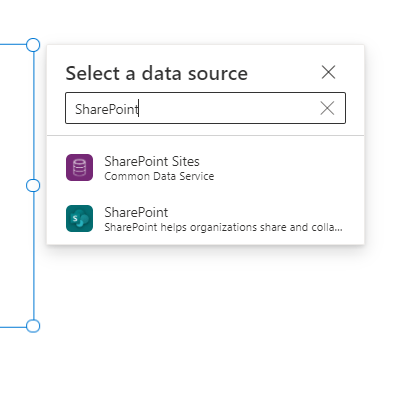Click the Select a data source heading
This screenshot has width=410, height=396.
click(x=157, y=73)
